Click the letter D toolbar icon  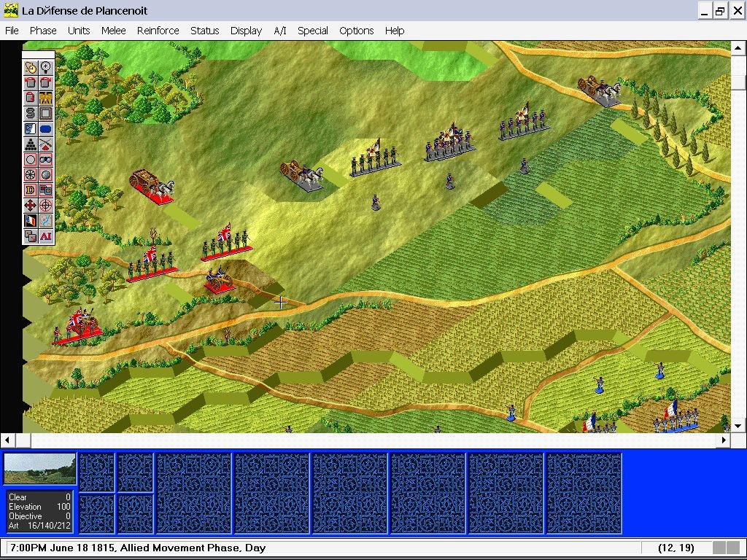pyautogui.click(x=31, y=190)
